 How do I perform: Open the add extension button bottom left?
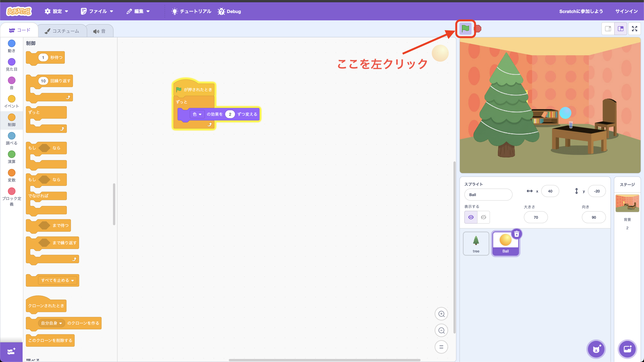pyautogui.click(x=11, y=351)
